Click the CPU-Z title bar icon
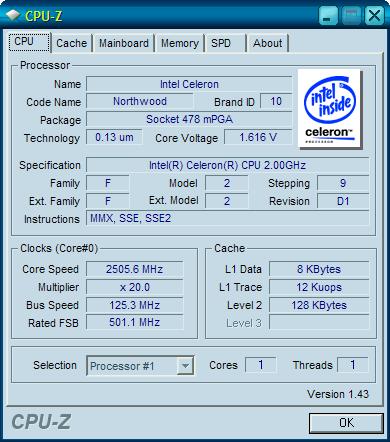The width and height of the screenshot is (390, 442). pyautogui.click(x=13, y=15)
